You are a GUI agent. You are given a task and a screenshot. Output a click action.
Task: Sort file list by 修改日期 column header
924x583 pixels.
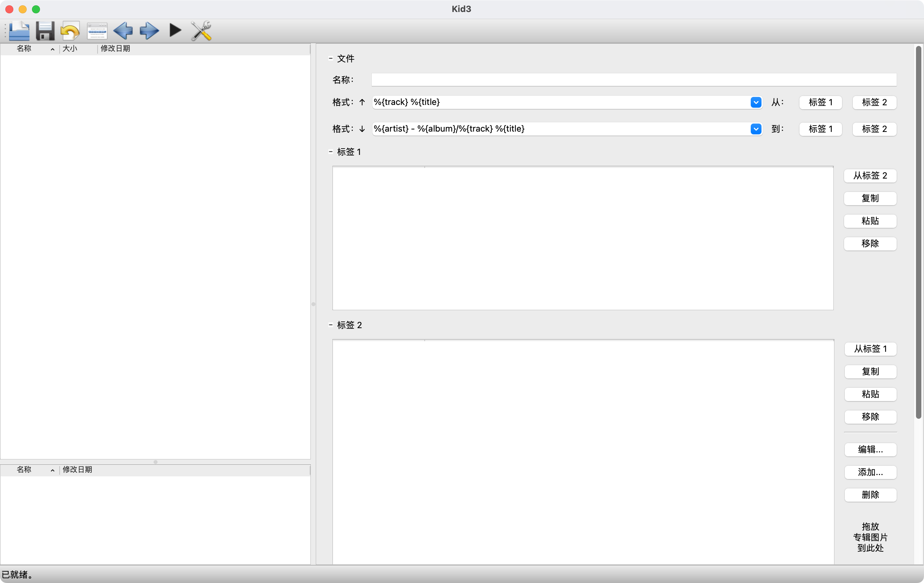[x=115, y=49]
